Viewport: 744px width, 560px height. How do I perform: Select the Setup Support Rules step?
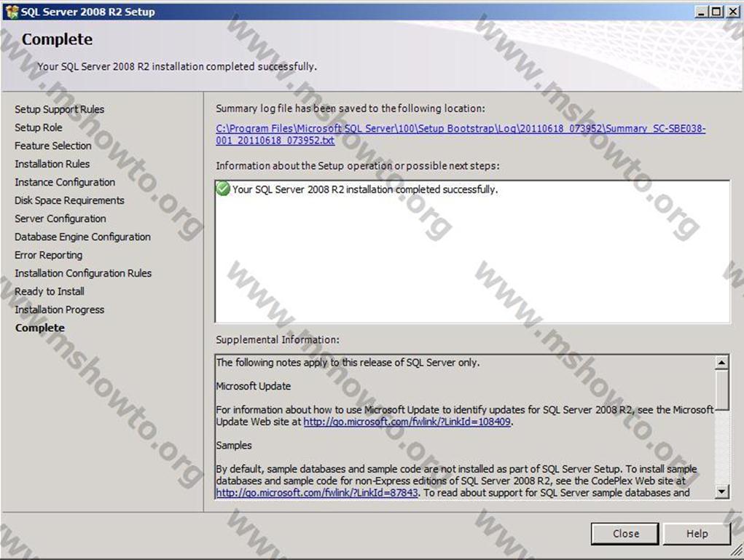pyautogui.click(x=59, y=109)
